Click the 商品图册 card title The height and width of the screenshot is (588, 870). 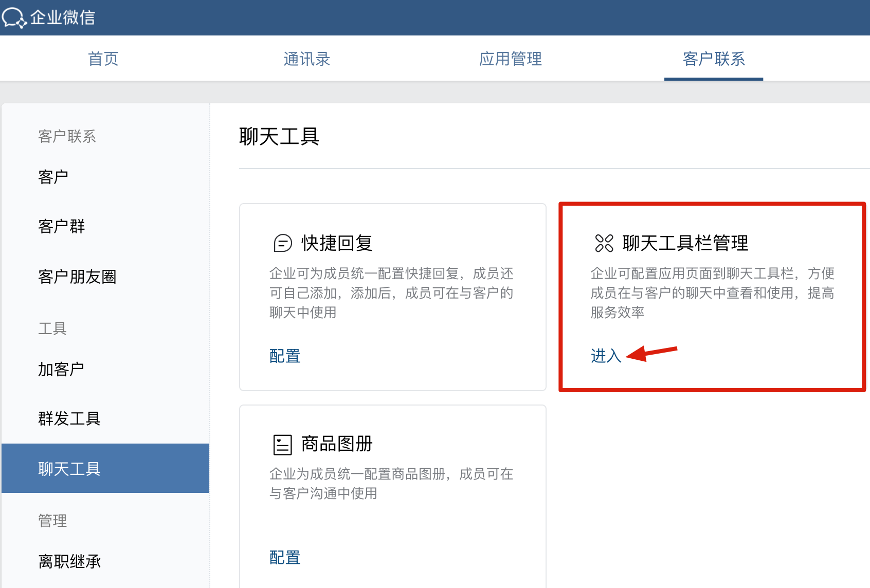coord(337,444)
